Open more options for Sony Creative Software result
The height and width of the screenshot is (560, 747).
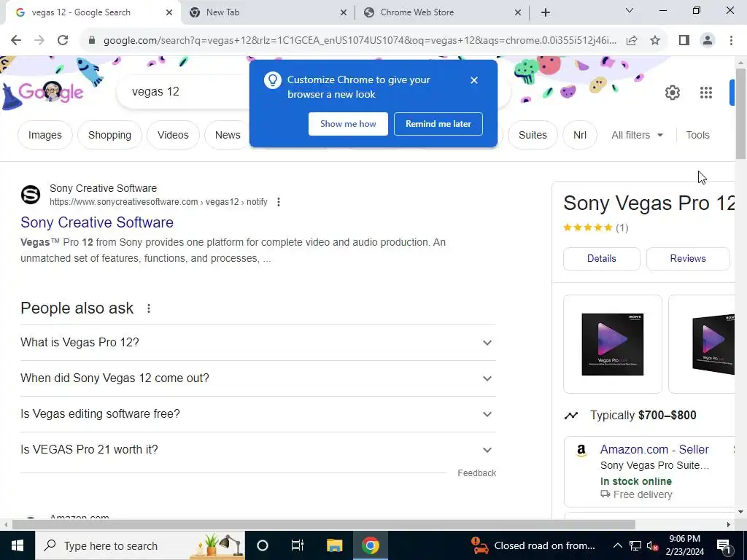tap(278, 202)
